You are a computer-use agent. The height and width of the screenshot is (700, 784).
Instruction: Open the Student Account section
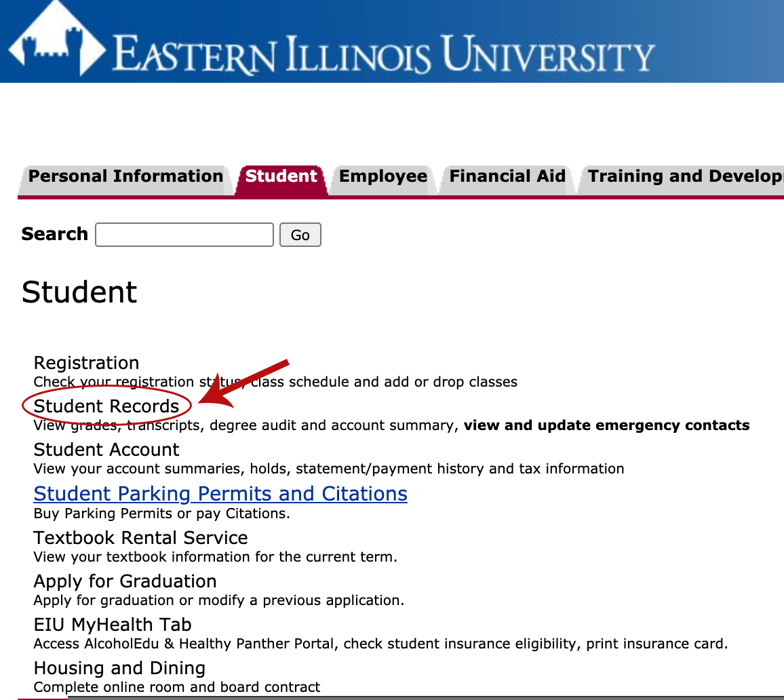(106, 450)
